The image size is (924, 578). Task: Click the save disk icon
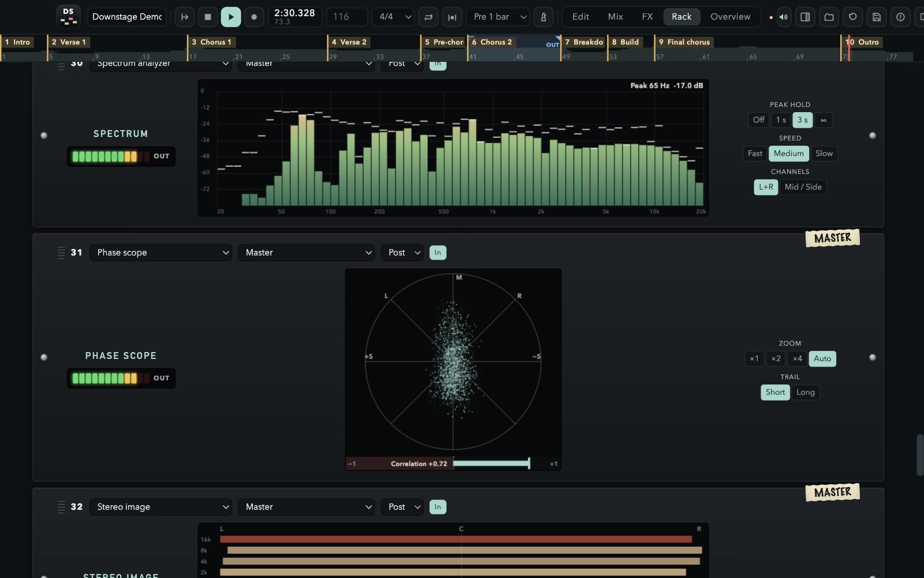pos(876,17)
